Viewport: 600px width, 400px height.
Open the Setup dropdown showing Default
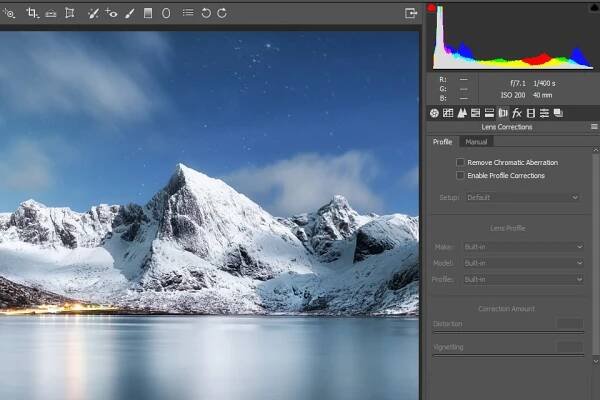tap(523, 198)
